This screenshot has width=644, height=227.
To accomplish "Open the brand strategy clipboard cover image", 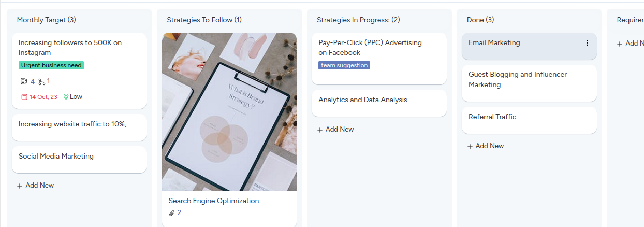I will (x=229, y=111).
